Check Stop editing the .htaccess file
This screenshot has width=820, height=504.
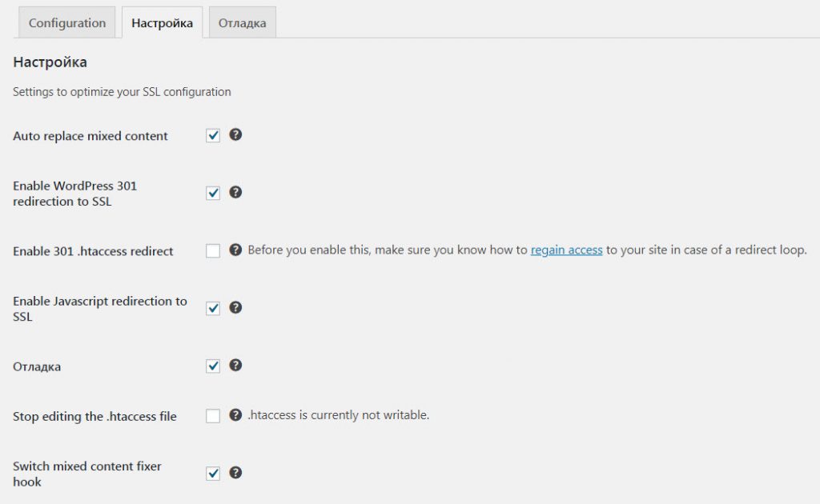point(213,416)
